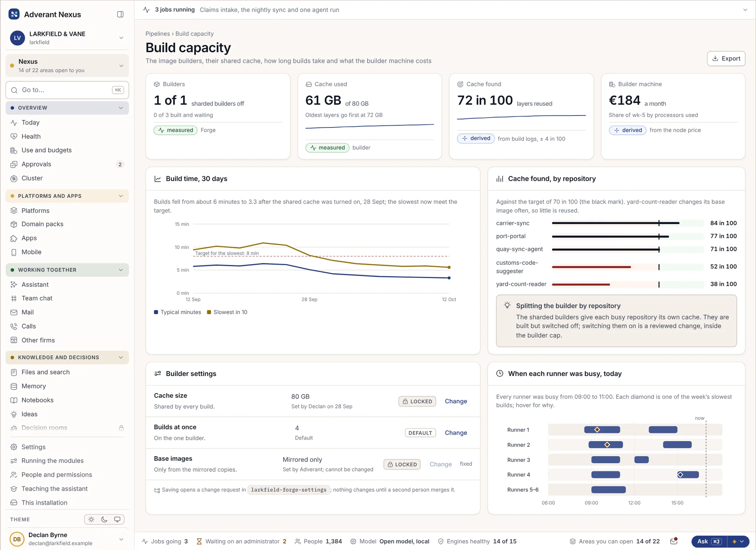Open Approvals with 2 pending
The image size is (756, 550).
(x=67, y=164)
